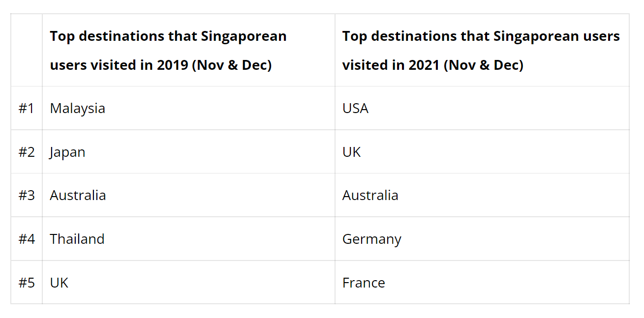Click the Thailand cell
Screen dimensions: 644x318
pyautogui.click(x=77, y=239)
